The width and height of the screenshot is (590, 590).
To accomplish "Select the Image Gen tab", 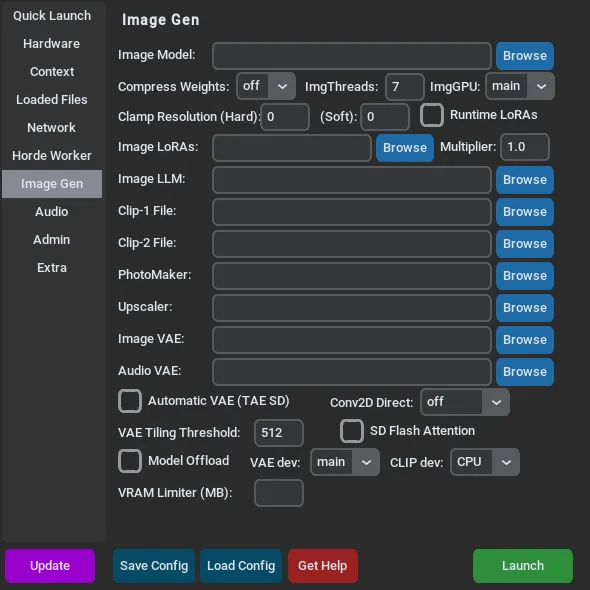I will click(x=52, y=184).
